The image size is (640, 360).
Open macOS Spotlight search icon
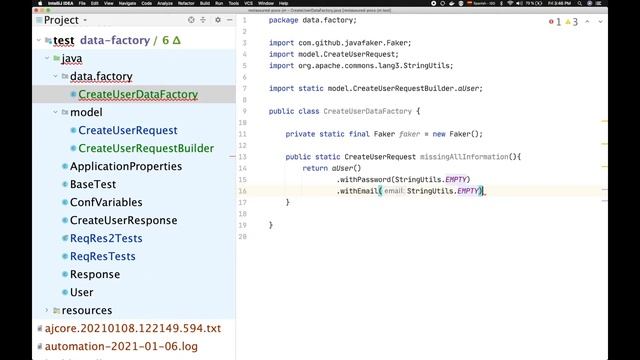(x=580, y=3)
